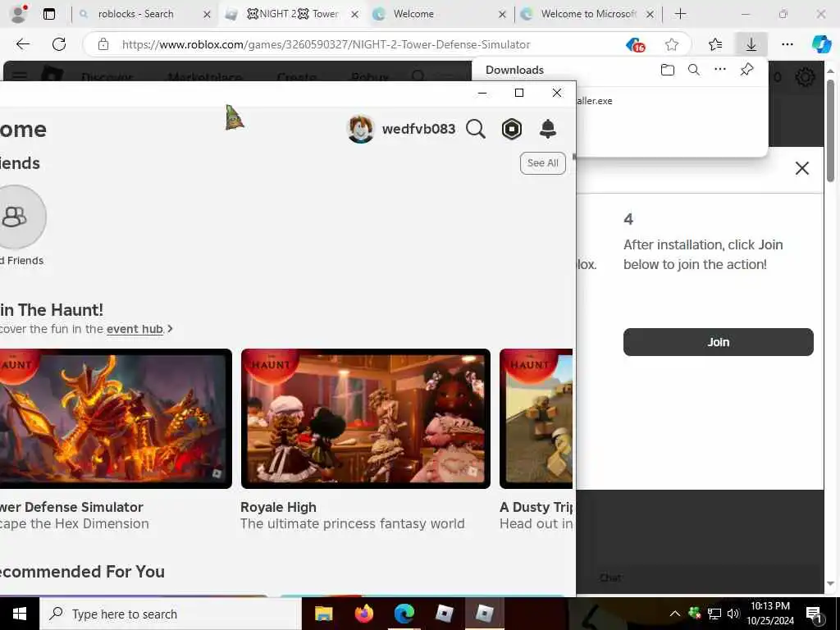The image size is (840, 630).
Task: Click the wedfvb083 avatar picture
Action: click(361, 129)
